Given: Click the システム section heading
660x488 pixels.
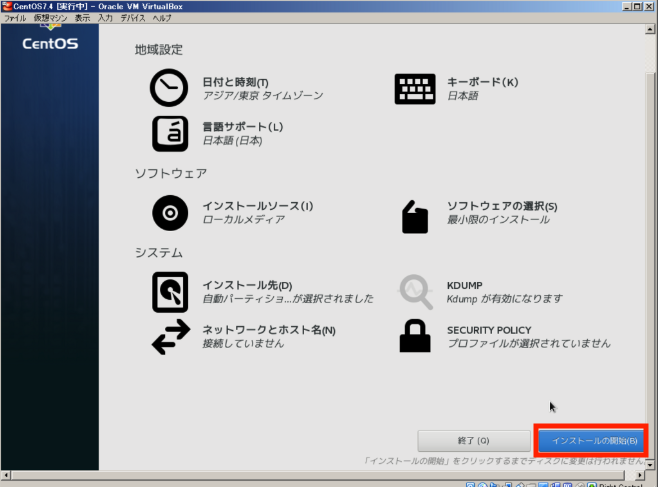Looking at the screenshot, I should click(x=159, y=253).
